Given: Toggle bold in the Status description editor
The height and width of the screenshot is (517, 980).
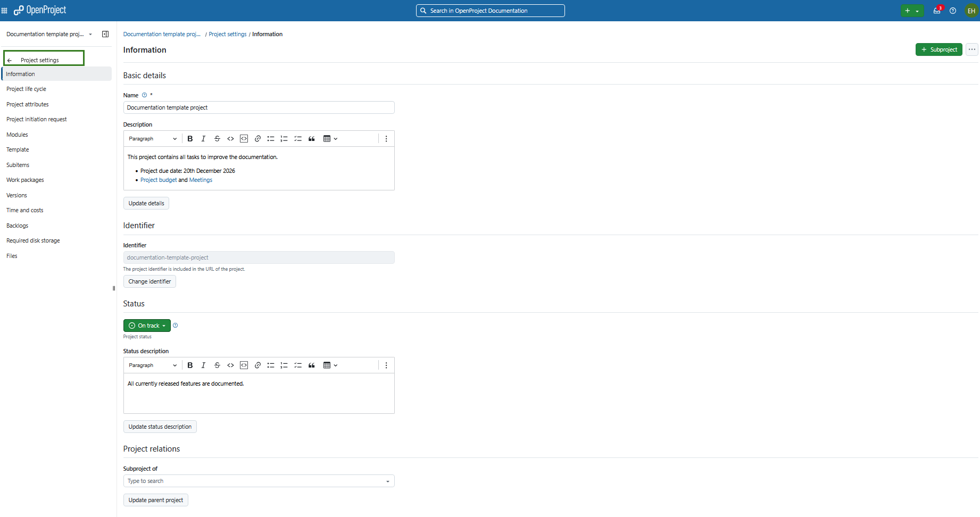Looking at the screenshot, I should click(x=190, y=365).
